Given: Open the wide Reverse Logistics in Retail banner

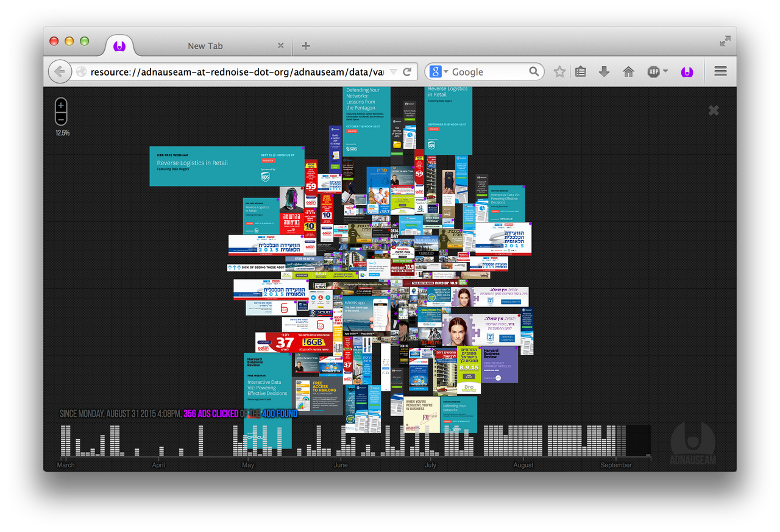Looking at the screenshot, I should click(227, 166).
